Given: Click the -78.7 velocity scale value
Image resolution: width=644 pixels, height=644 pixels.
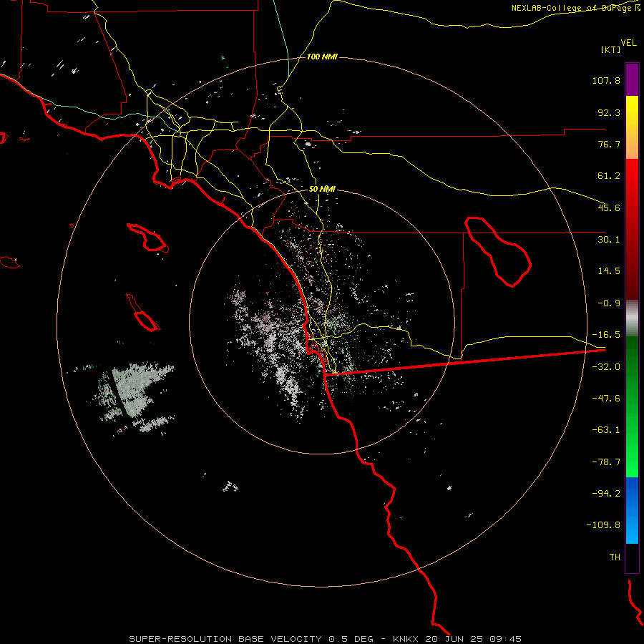Looking at the screenshot, I should coord(606,462).
